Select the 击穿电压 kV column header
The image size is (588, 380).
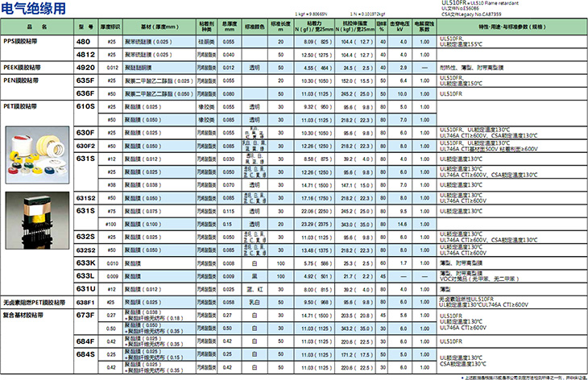point(400,27)
